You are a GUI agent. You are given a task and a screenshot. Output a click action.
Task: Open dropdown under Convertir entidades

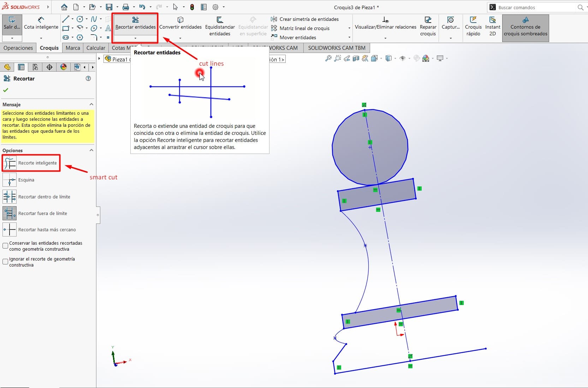(180, 38)
